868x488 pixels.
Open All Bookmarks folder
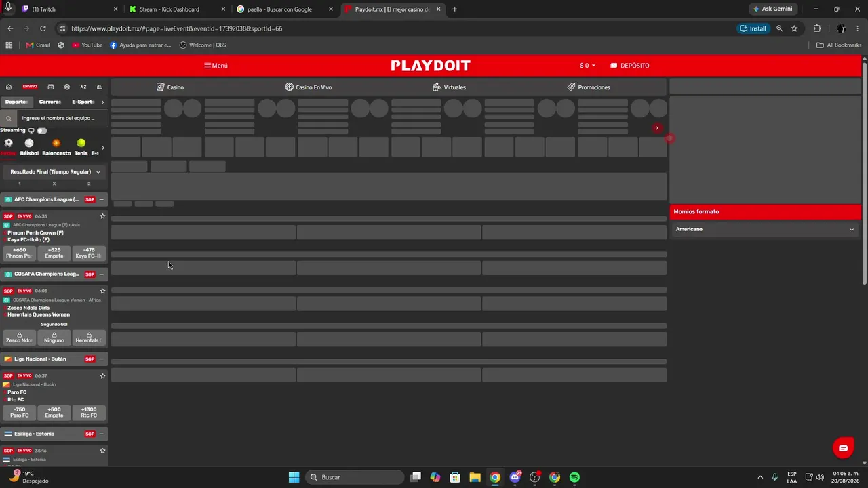click(839, 45)
